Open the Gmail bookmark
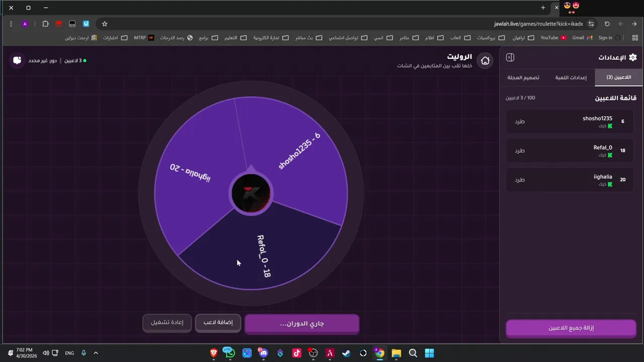Viewport: 644px width, 362px height. 582,38
